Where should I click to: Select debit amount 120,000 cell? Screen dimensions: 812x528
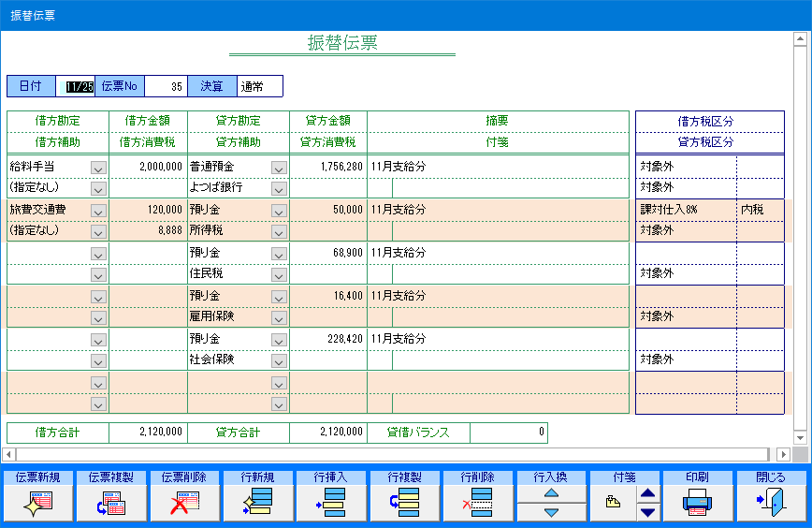pos(148,210)
